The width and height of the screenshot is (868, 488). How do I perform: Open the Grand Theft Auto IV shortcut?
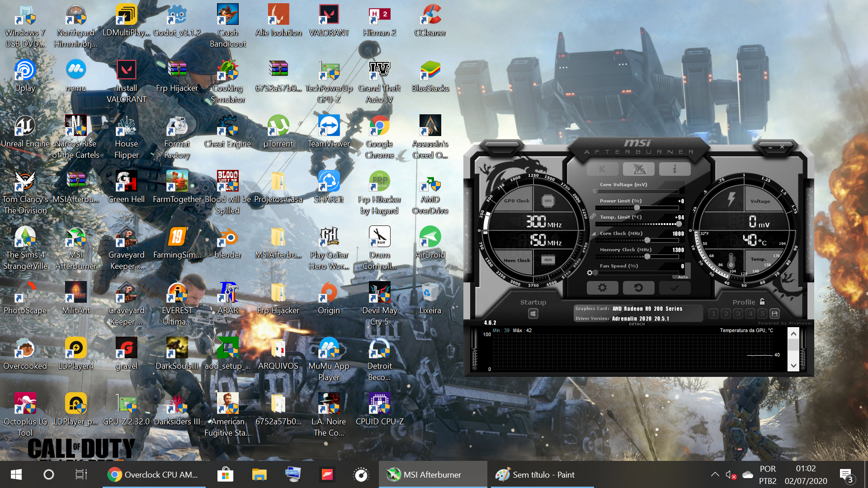(379, 82)
